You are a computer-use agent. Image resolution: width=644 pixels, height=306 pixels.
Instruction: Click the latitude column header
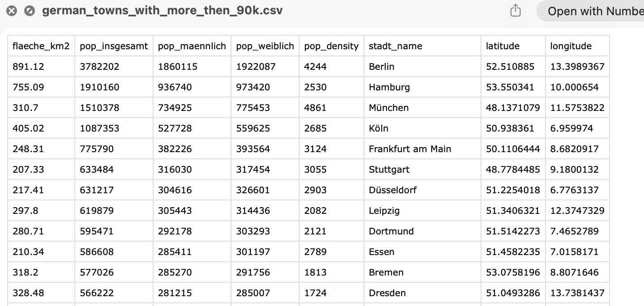point(502,46)
